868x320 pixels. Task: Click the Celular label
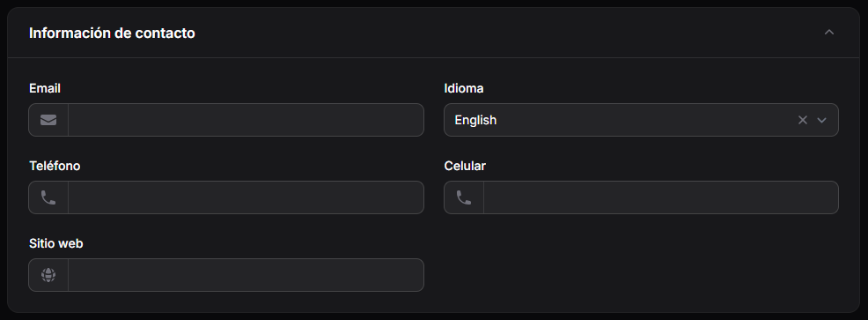465,166
